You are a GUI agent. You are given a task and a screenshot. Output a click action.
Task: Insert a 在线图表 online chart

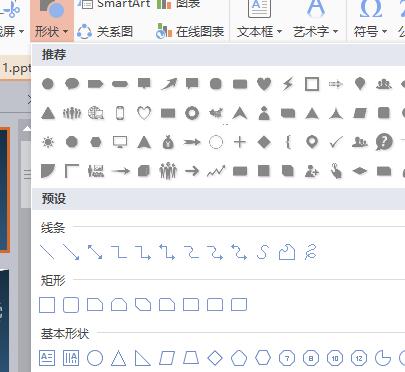pos(190,32)
